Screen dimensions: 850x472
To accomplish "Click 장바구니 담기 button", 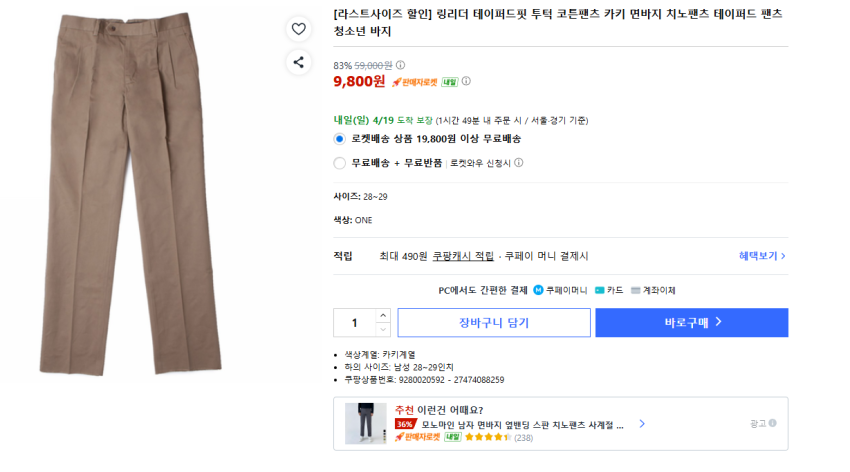I will [x=494, y=323].
